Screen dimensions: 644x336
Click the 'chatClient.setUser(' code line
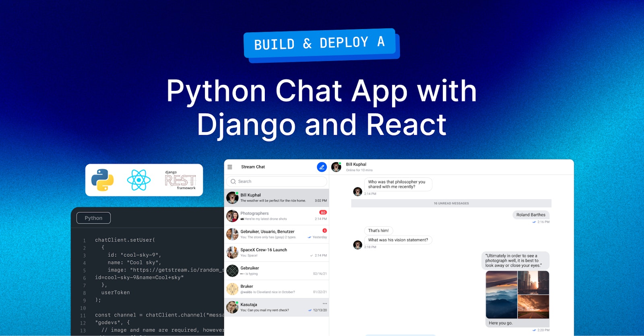tap(125, 240)
